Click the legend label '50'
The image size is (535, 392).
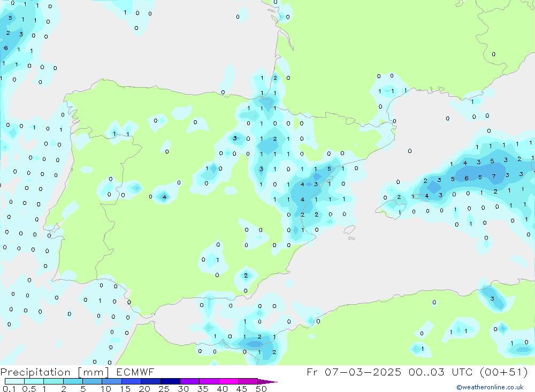pos(262,389)
